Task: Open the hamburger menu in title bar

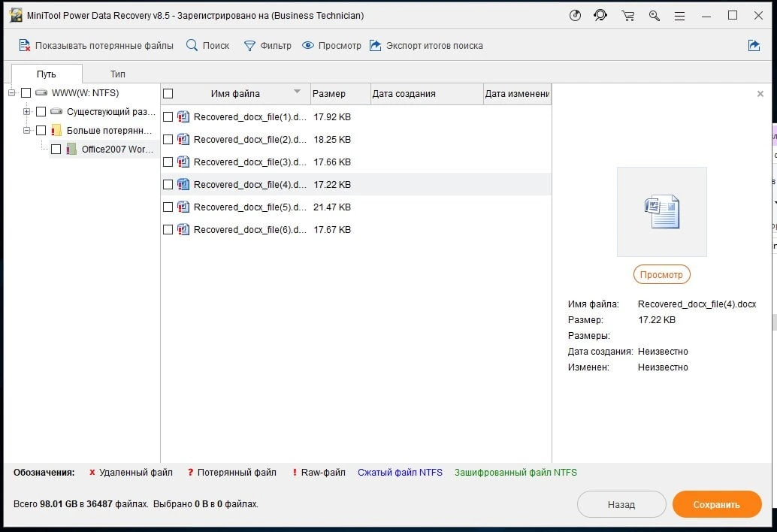Action: [680, 16]
